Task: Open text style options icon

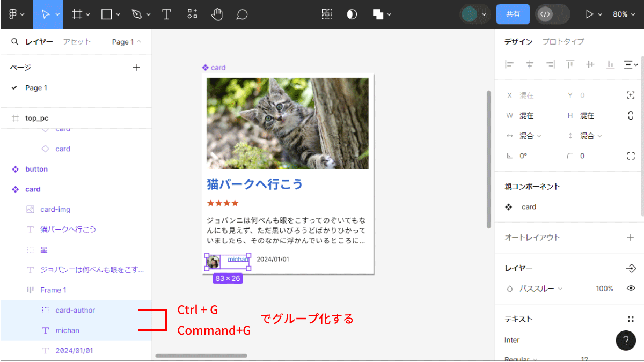Action: tap(631, 319)
